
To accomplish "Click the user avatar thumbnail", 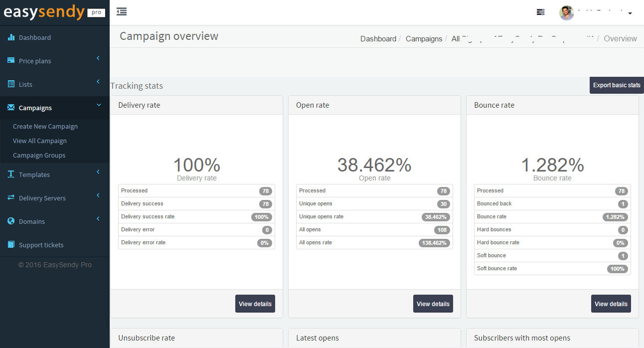I will point(567,13).
